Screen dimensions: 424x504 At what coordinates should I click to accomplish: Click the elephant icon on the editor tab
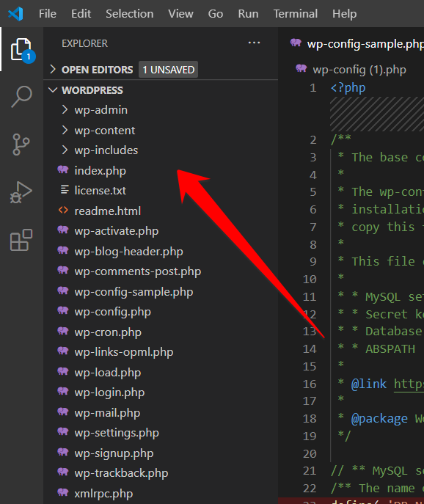[x=296, y=43]
